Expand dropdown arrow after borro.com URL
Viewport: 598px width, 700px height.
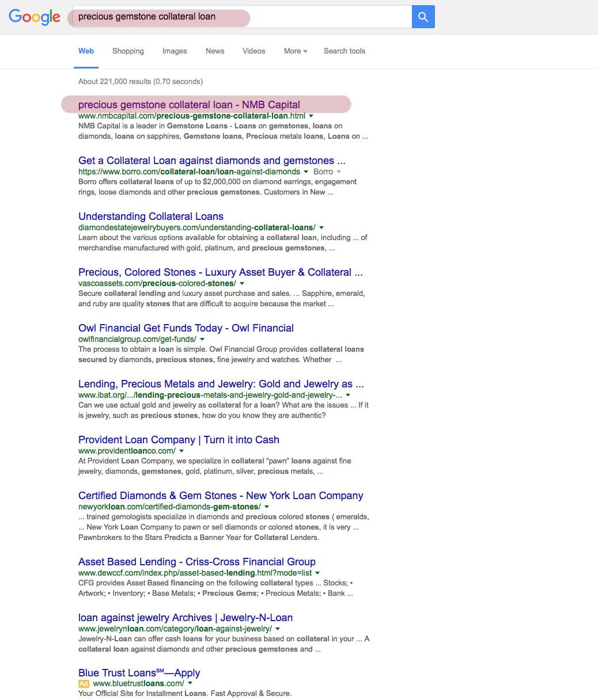pyautogui.click(x=305, y=172)
